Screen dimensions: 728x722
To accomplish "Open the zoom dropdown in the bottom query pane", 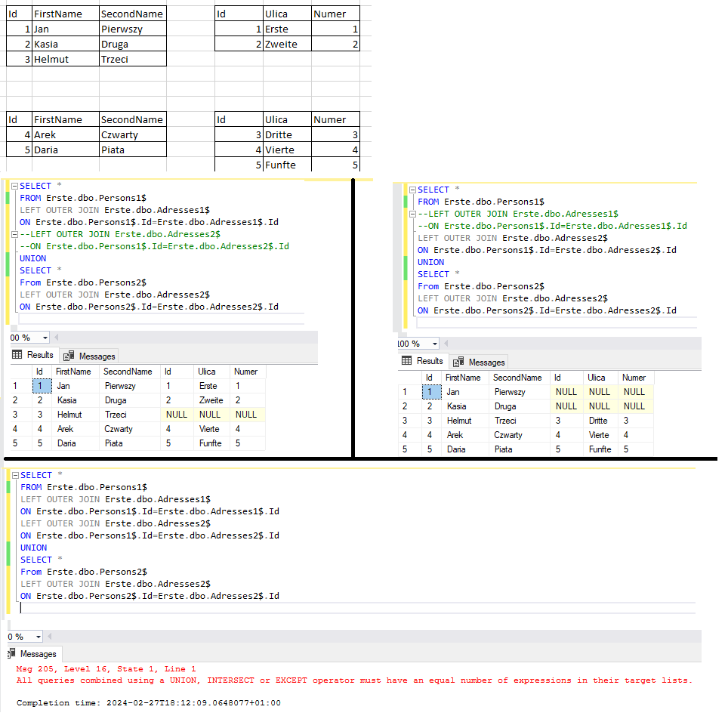I will pyautogui.click(x=38, y=637).
